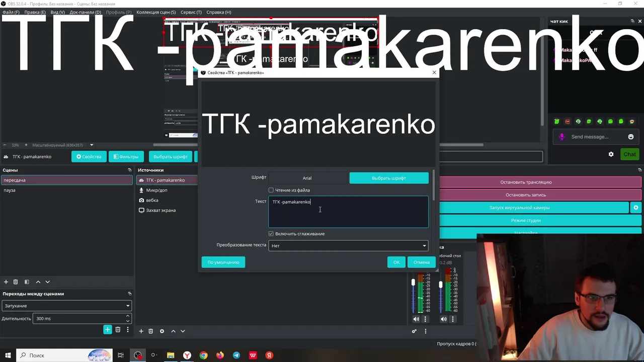This screenshot has height=362, width=644.
Task: Open options for desktop audio channel
Action: 453,319
